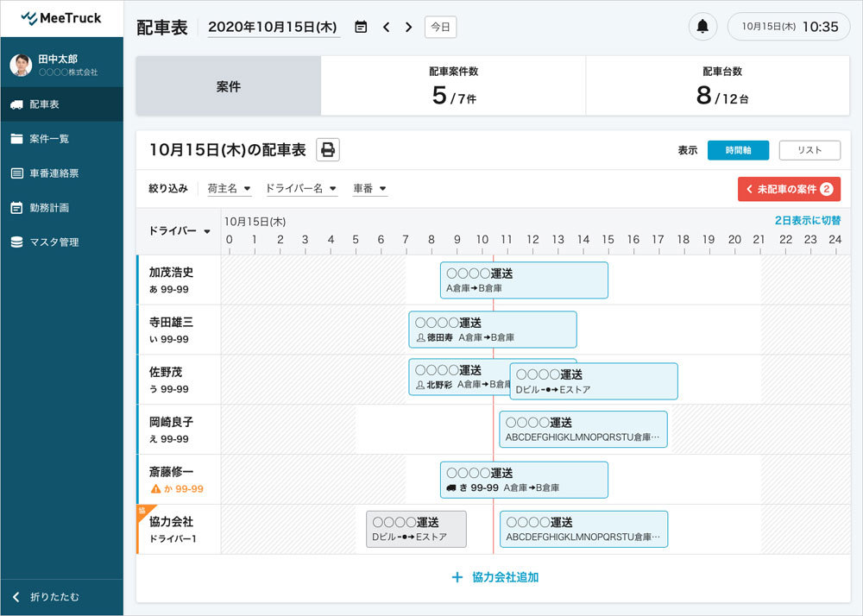Screen dimensions: 863x616
Task: Switch display to リスト view
Action: click(809, 150)
